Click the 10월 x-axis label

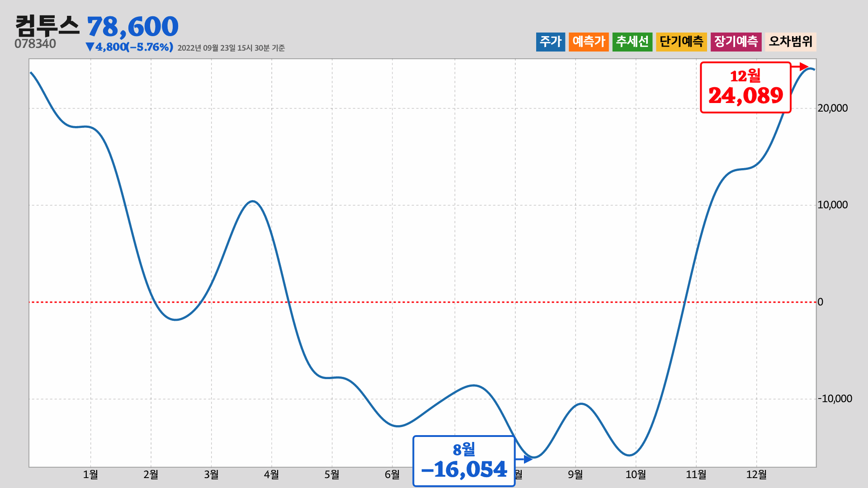636,474
